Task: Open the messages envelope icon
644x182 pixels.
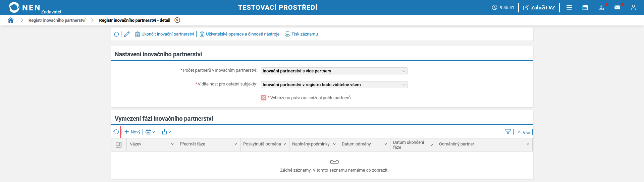Action: click(617, 7)
